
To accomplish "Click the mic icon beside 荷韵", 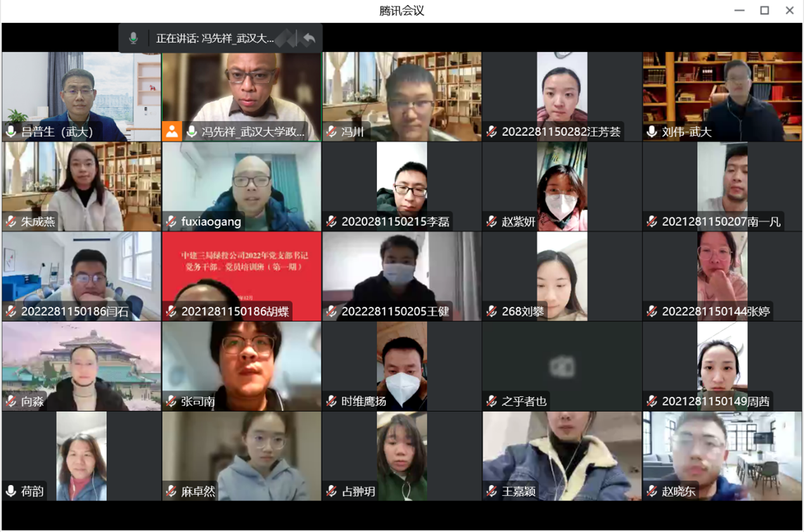I will coord(11,491).
